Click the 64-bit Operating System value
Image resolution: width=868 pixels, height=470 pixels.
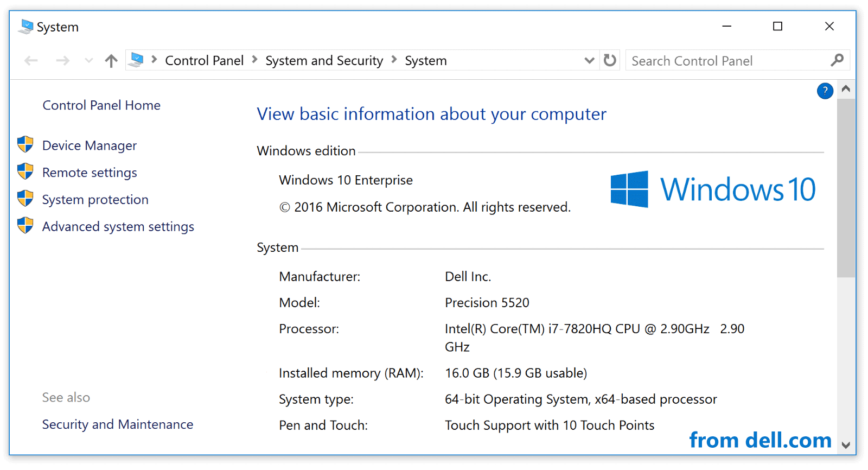click(x=580, y=399)
